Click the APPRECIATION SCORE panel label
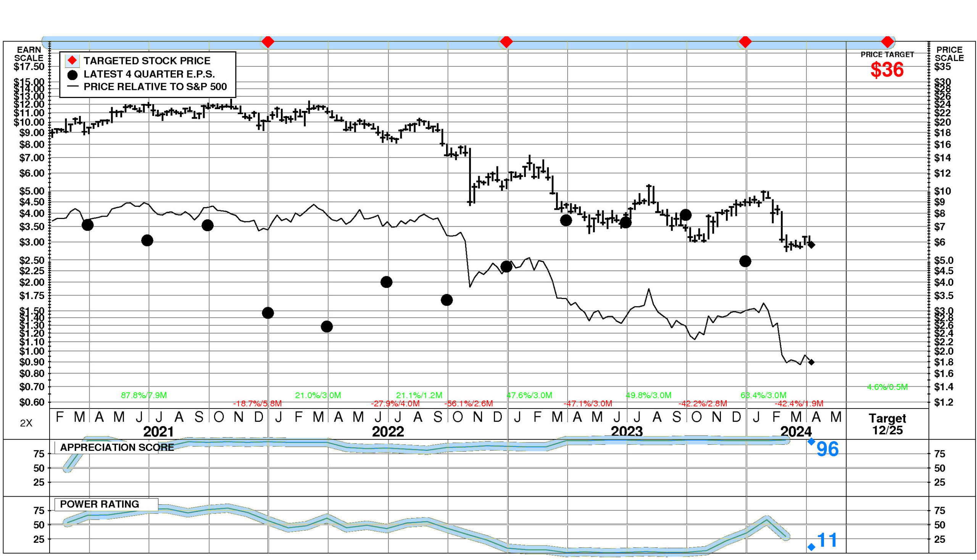Viewport: 977px width, 560px height. click(117, 447)
